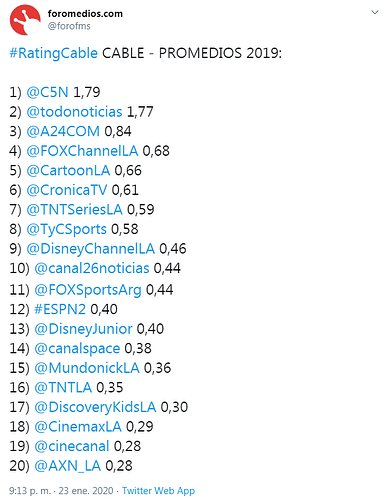Open the @A24COM mention link
This screenshot has height=500, width=388.
click(63, 131)
